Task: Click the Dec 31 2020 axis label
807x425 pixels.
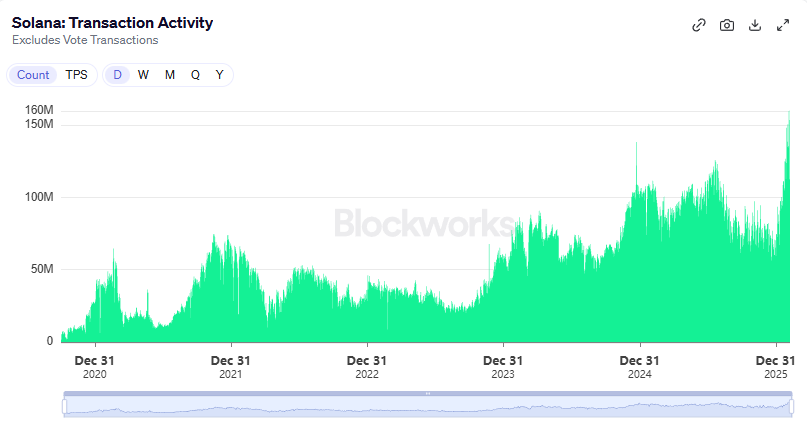Action: [x=95, y=367]
